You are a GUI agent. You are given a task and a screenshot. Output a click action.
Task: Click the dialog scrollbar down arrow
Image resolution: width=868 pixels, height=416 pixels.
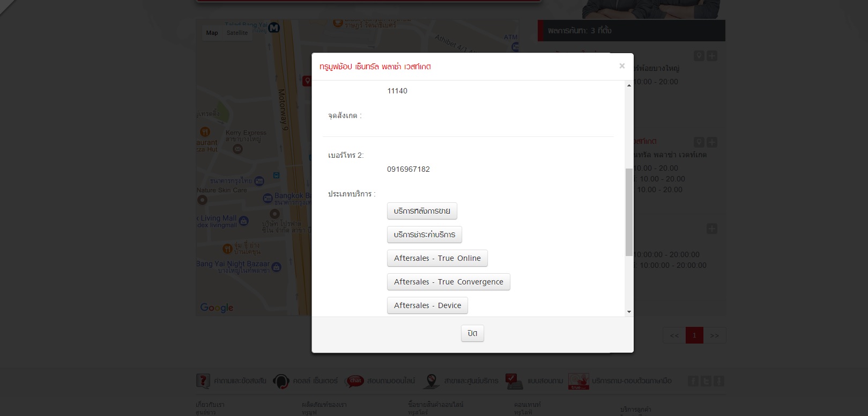(x=629, y=312)
